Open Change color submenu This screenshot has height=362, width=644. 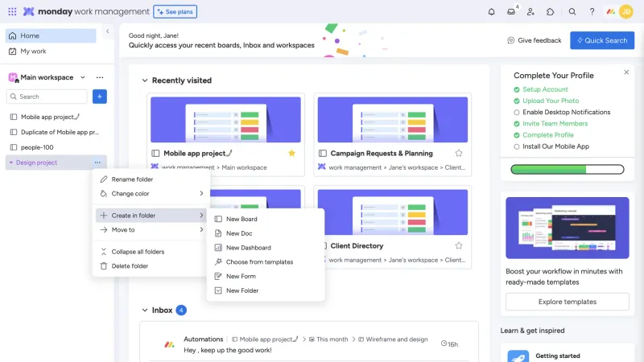(x=151, y=193)
